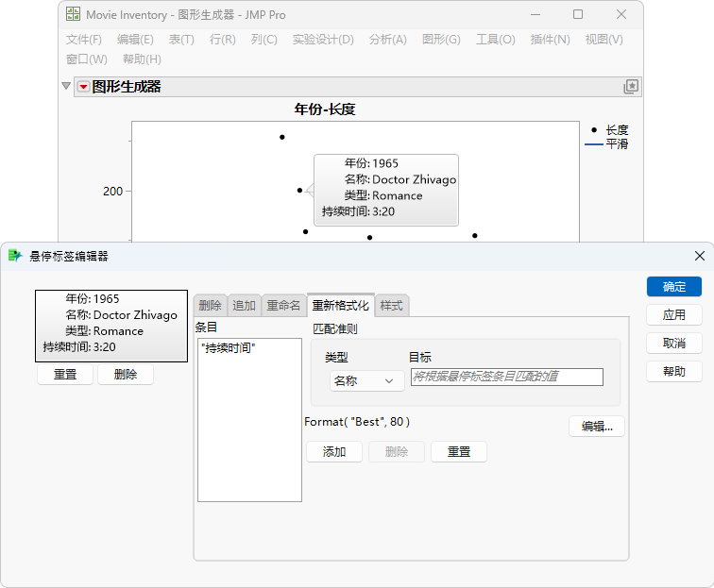Click the 长度 legend item
This screenshot has height=588, width=714.
point(610,130)
